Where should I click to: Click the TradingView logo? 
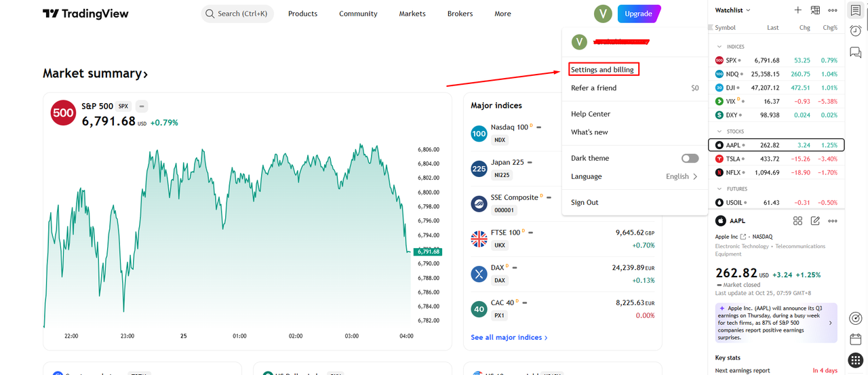pyautogui.click(x=85, y=14)
